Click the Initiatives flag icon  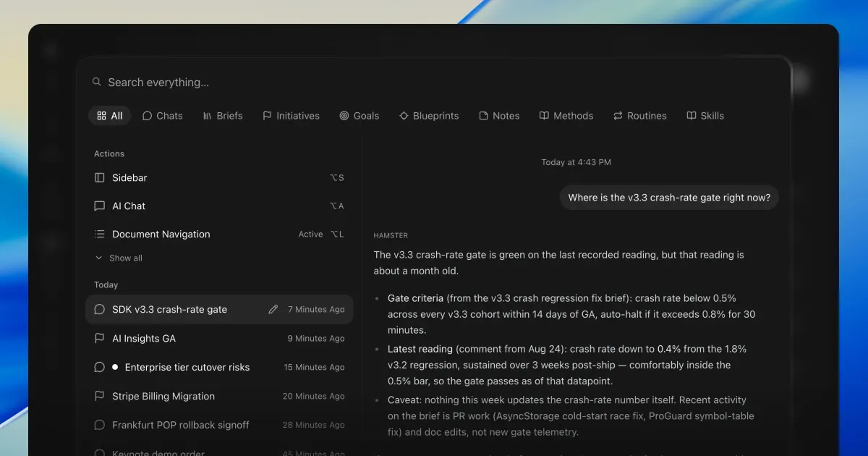click(267, 116)
